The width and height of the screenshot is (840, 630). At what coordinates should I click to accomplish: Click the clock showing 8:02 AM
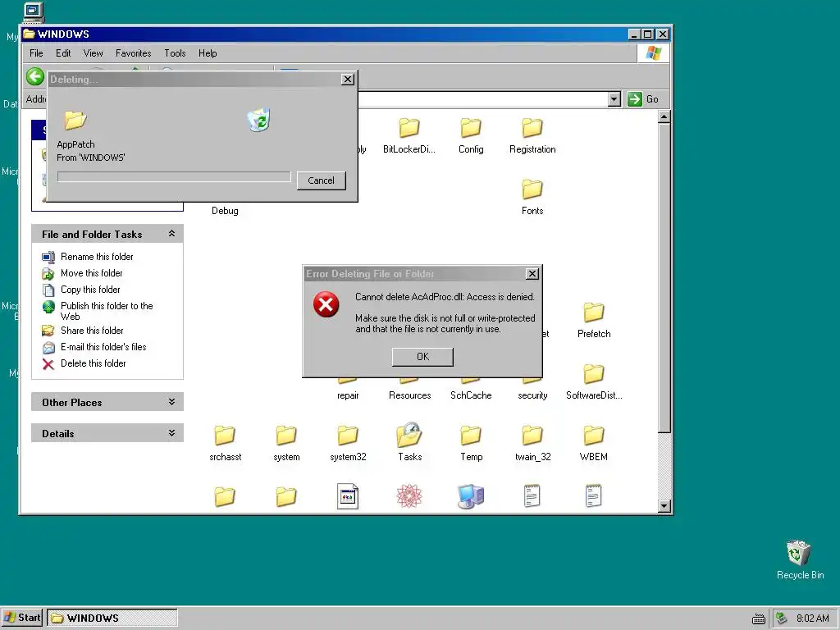click(x=813, y=619)
